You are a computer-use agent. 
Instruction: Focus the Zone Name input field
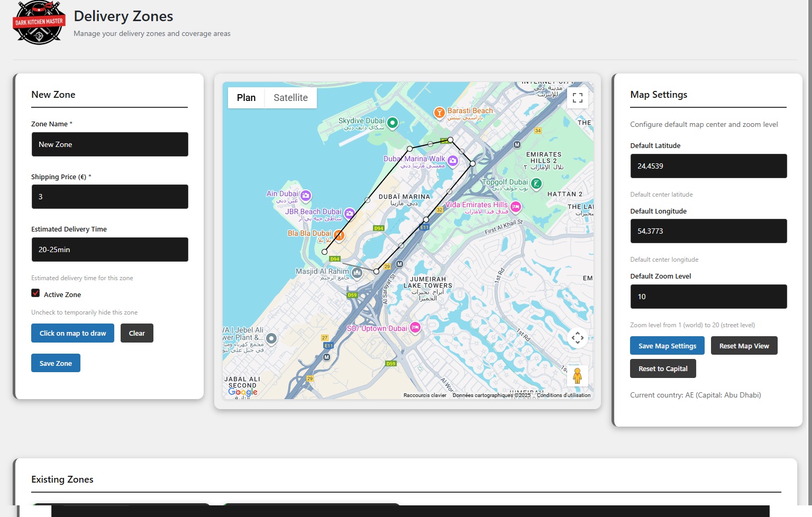[x=110, y=144]
